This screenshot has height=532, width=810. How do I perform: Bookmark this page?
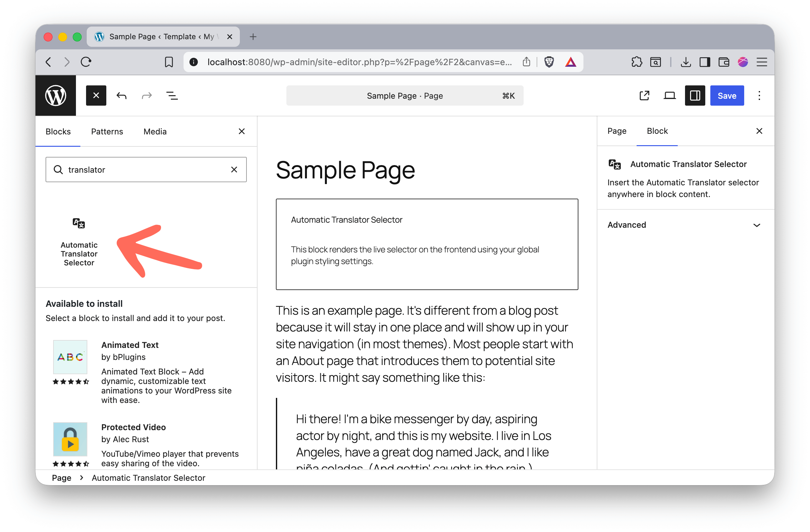(x=169, y=62)
